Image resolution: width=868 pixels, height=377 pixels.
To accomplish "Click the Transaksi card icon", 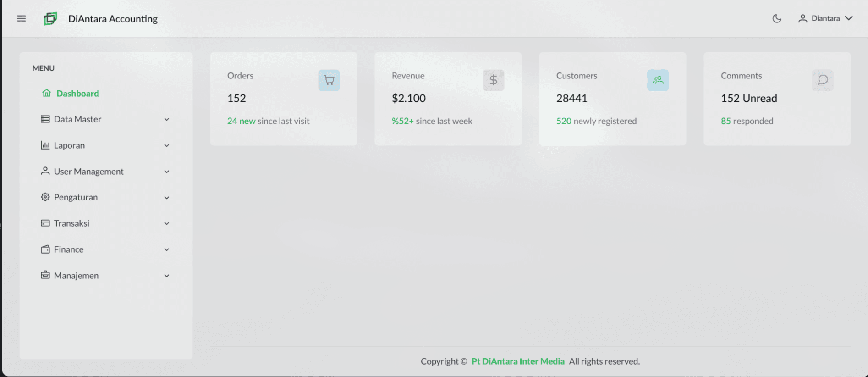I will pyautogui.click(x=45, y=223).
